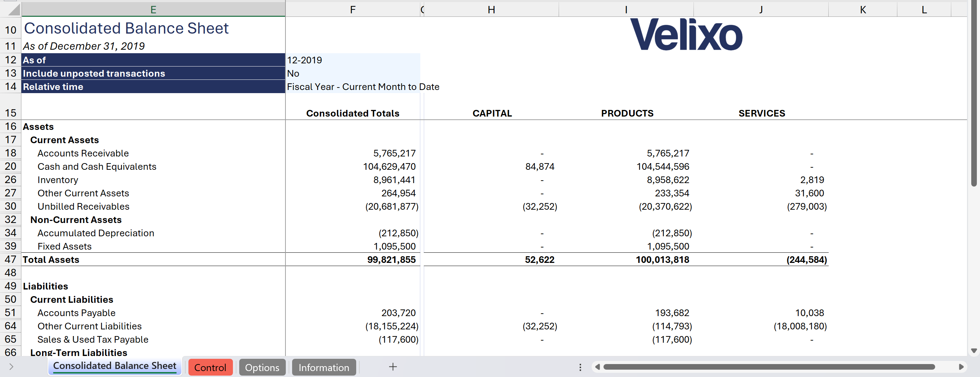980x377 pixels.
Task: Click the vertical scrollbar down arrow
Action: pos(974,350)
